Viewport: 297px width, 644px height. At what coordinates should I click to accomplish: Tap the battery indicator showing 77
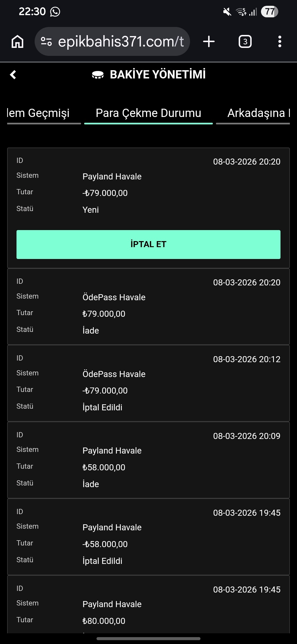(269, 12)
